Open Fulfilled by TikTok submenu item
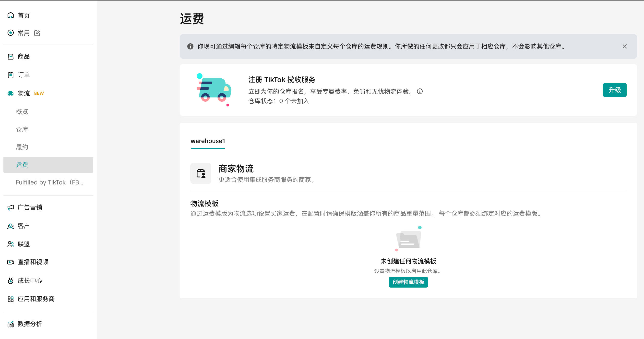Screen dimensions: 644x339 point(49,182)
